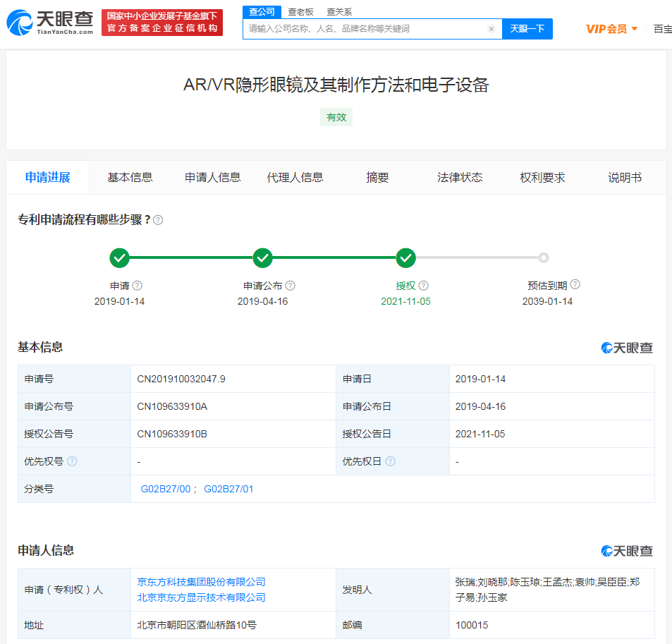Screen dimensions: 672x644
Task: Select the green 申请公布 checkmark step
Action: pyautogui.click(x=263, y=257)
